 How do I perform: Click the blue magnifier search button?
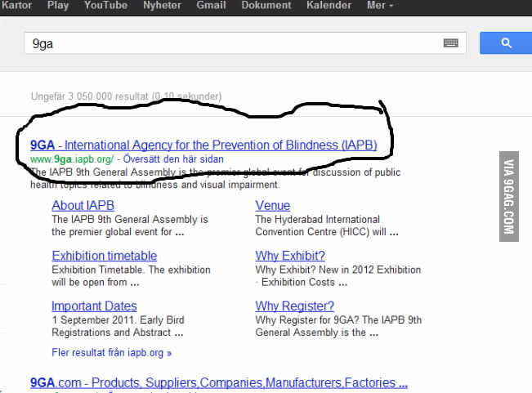pos(506,43)
